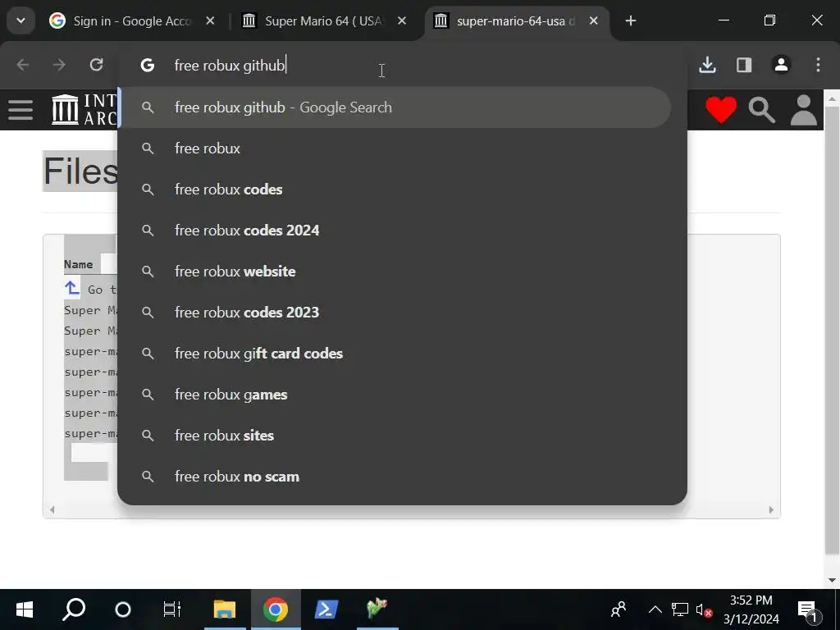Open the Windows notification center
The width and height of the screenshot is (840, 630).
coord(809,609)
